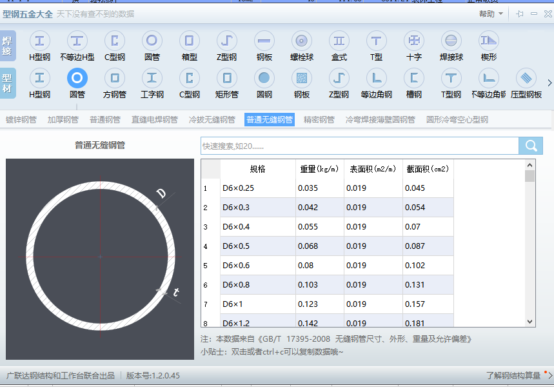Choose the T型钢 profile icon
Image resolution: width=554 pixels, height=392 pixels.
tap(451, 79)
